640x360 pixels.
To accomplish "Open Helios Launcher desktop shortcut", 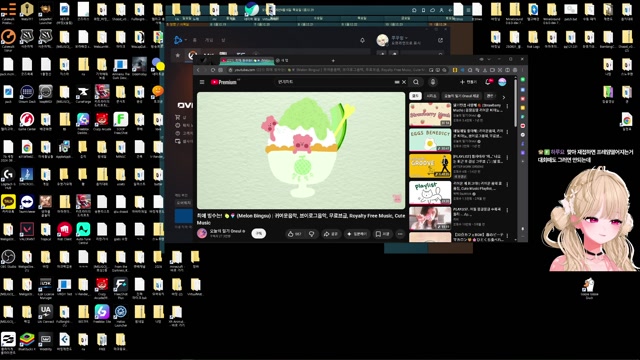I will pos(121,315).
